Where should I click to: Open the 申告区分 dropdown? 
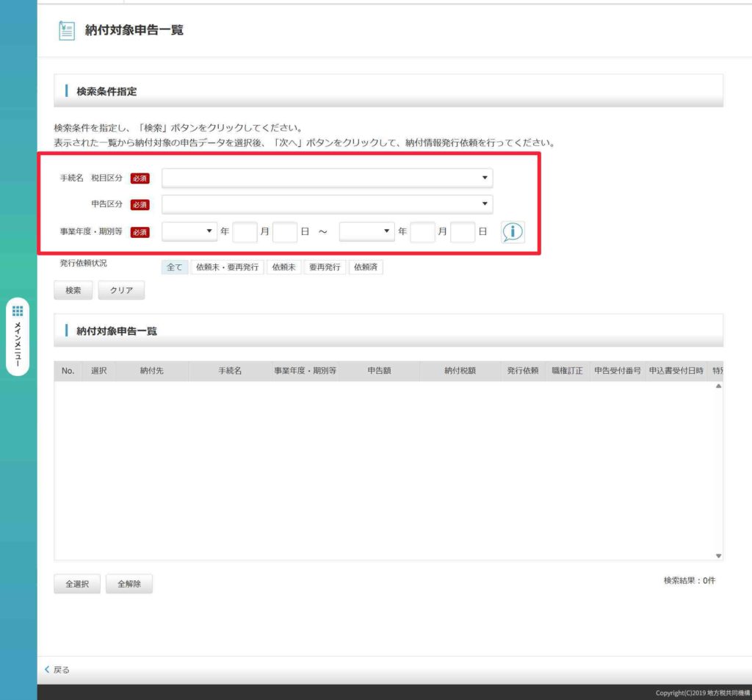click(x=327, y=204)
